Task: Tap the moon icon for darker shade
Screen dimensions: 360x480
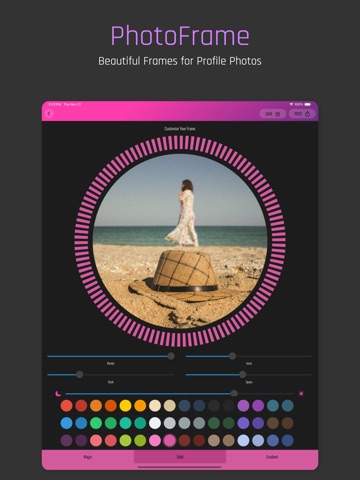Action: click(58, 394)
